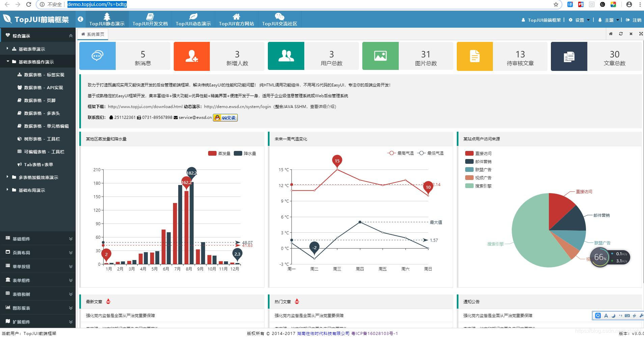Expand the 基础表单演示 tree node
The image size is (644, 337).
click(x=7, y=49)
